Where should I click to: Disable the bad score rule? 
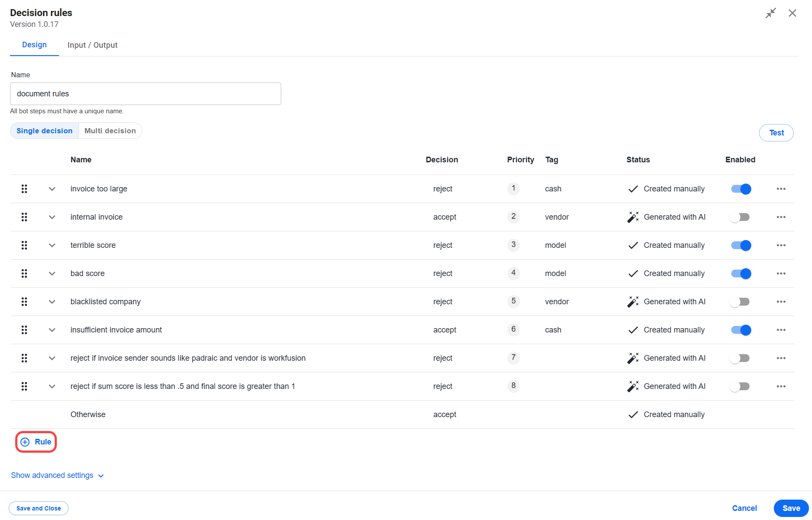pos(741,273)
